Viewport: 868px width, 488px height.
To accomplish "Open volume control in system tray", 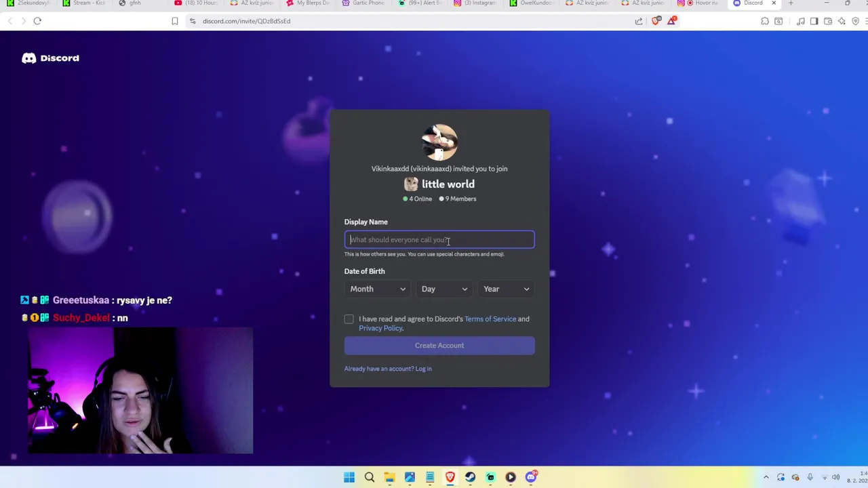I will [835, 477].
